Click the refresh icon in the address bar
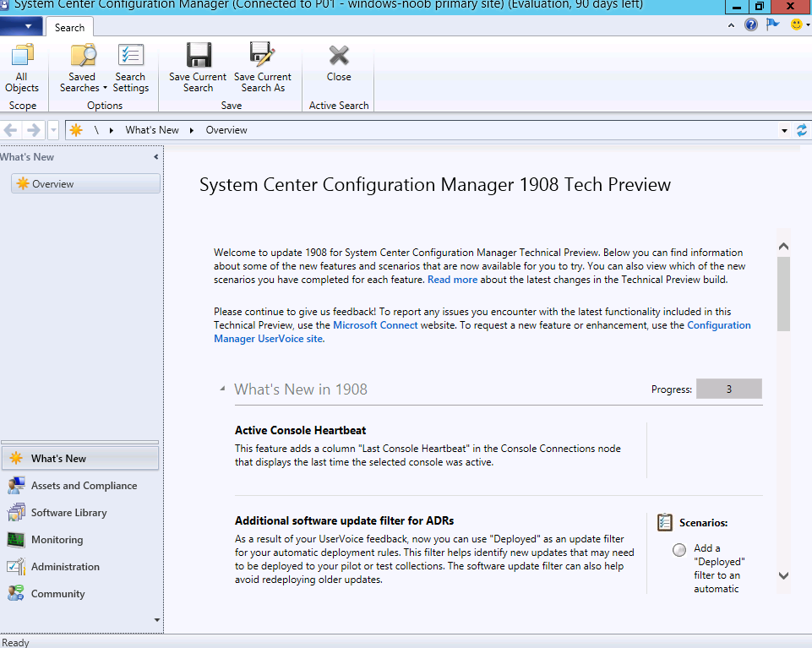 802,130
